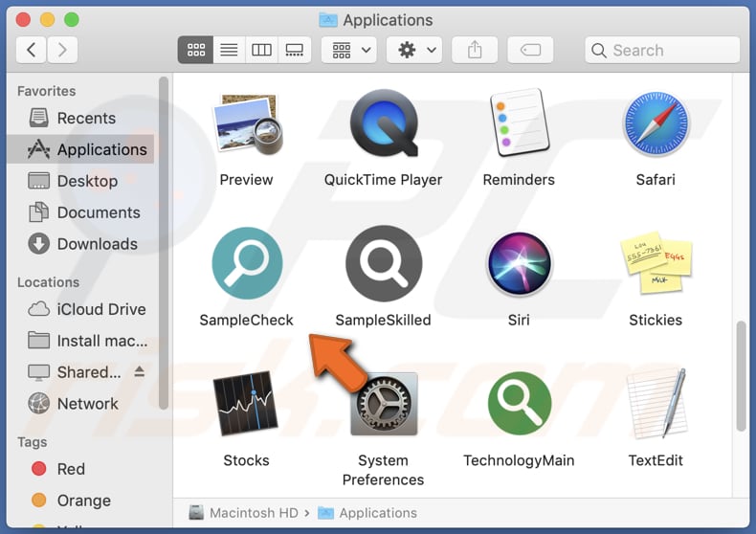Image resolution: width=756 pixels, height=534 pixels.
Task: Go back with the left chevron button
Action: (32, 50)
